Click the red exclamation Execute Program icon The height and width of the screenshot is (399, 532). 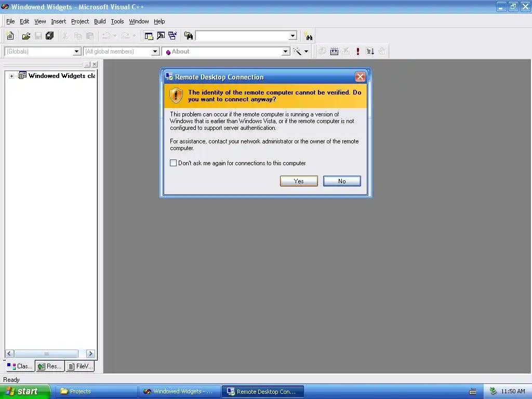point(357,51)
